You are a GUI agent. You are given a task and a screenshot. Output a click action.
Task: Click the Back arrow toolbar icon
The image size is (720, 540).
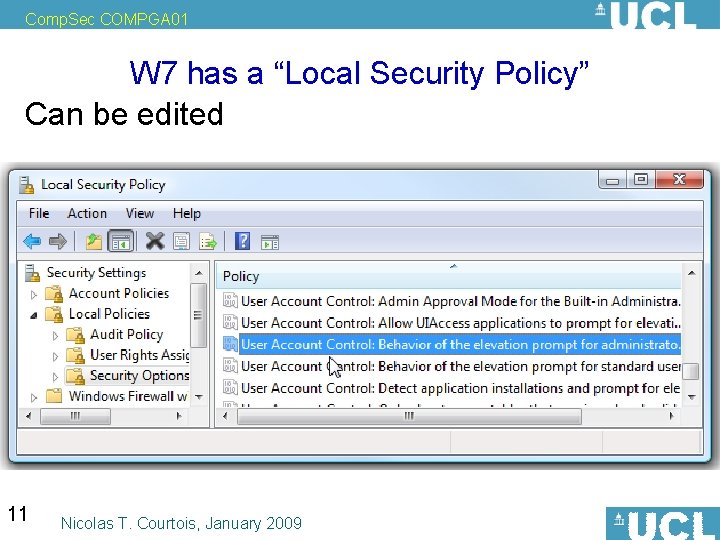click(x=32, y=241)
